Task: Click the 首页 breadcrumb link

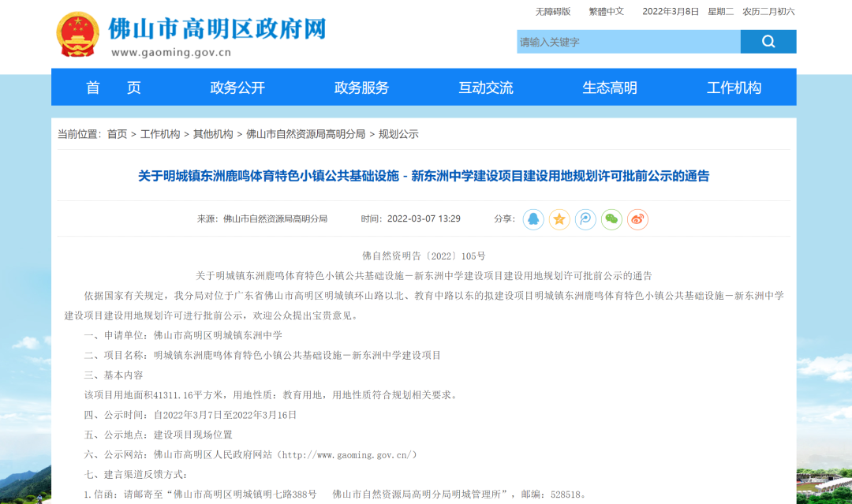Action: 117,134
